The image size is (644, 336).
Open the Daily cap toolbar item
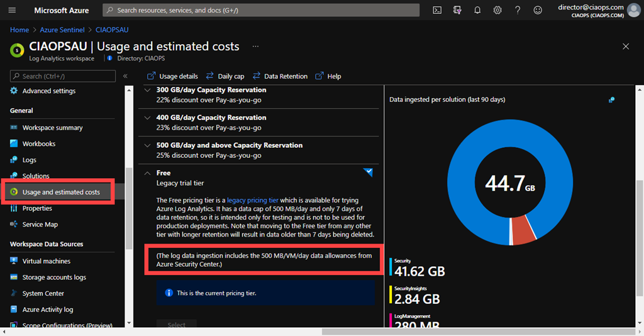coord(225,76)
